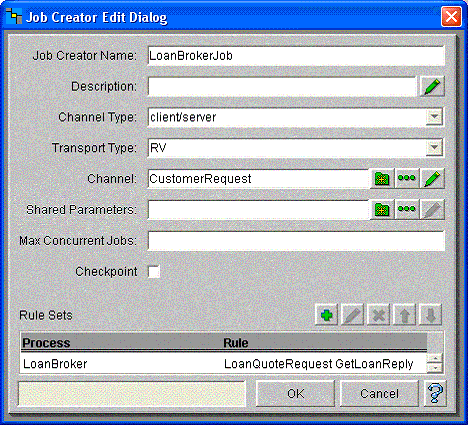
Task: Click the Job Creator Name field
Action: [296, 56]
